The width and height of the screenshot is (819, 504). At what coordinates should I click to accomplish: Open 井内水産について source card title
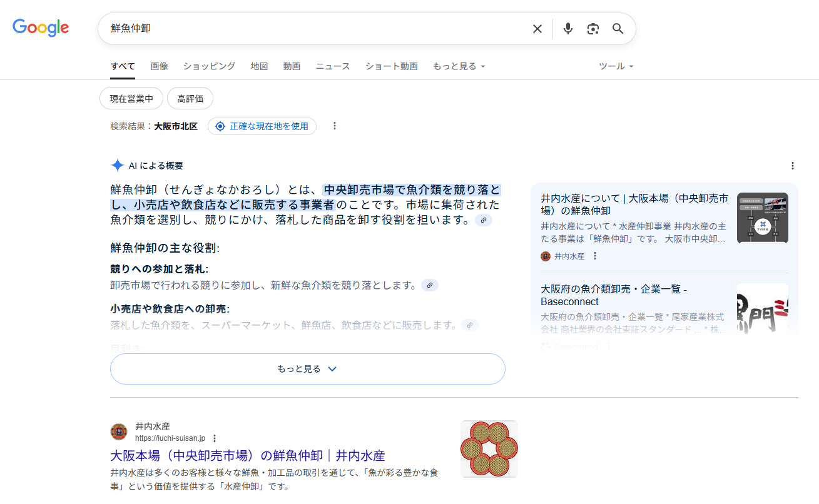634,204
